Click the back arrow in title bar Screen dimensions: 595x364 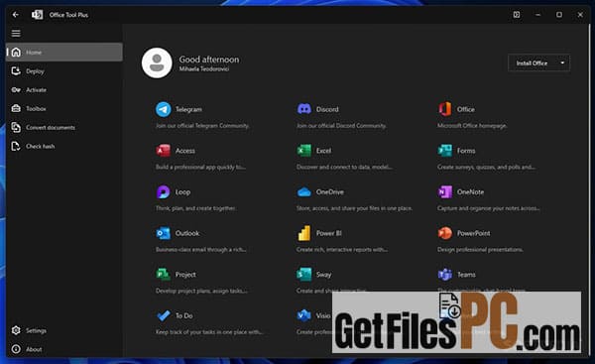[16, 15]
